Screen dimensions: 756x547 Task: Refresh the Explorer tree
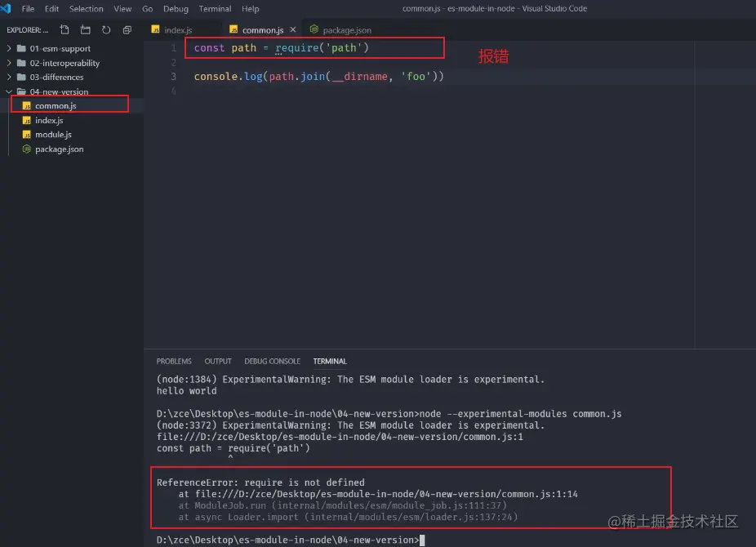[106, 30]
